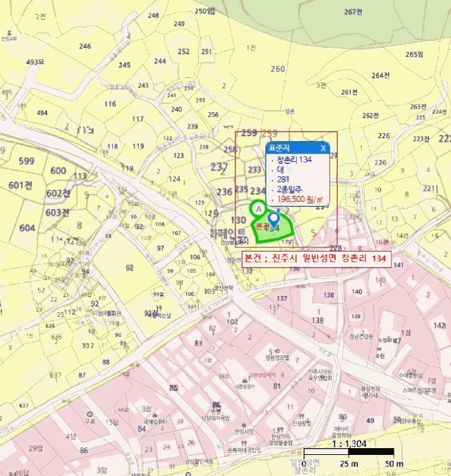Click the 정원장모텔 lodging icon
The width and height of the screenshot is (451, 476).
pos(278,352)
